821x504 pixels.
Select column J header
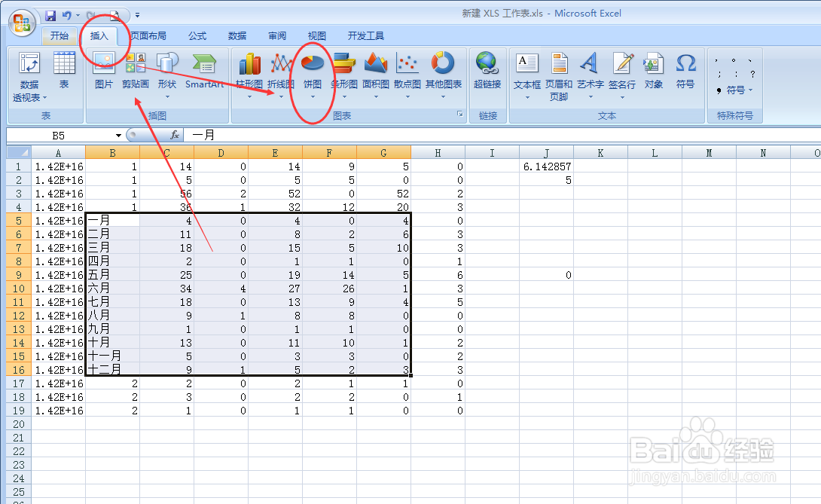point(546,152)
